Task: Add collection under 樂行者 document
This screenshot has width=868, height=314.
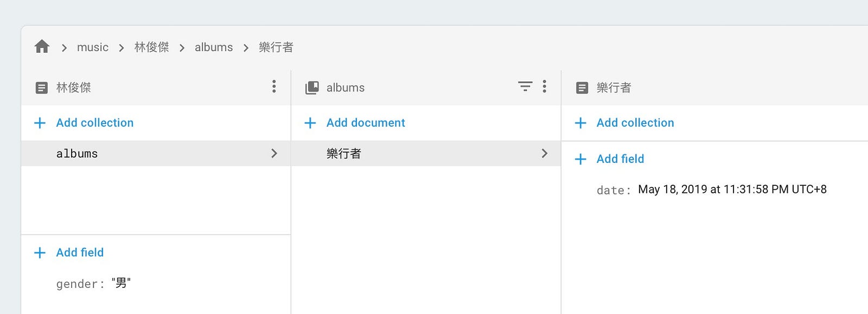Action: coord(624,123)
